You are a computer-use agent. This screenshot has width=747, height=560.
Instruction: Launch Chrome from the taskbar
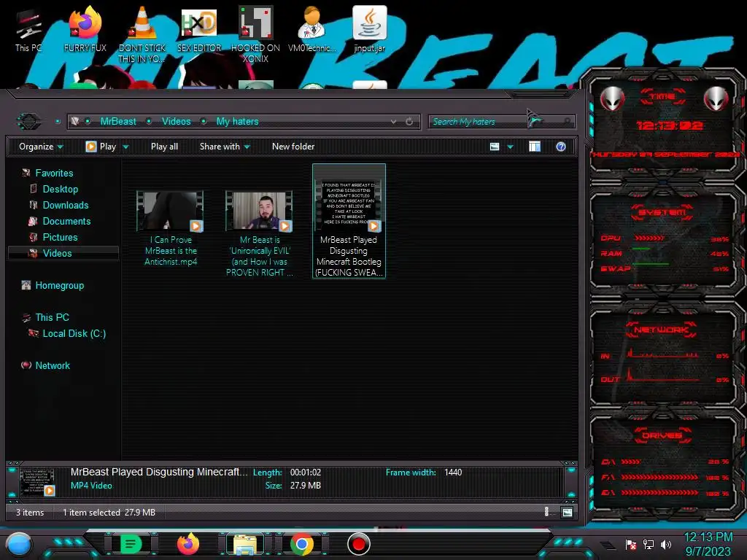[302, 544]
